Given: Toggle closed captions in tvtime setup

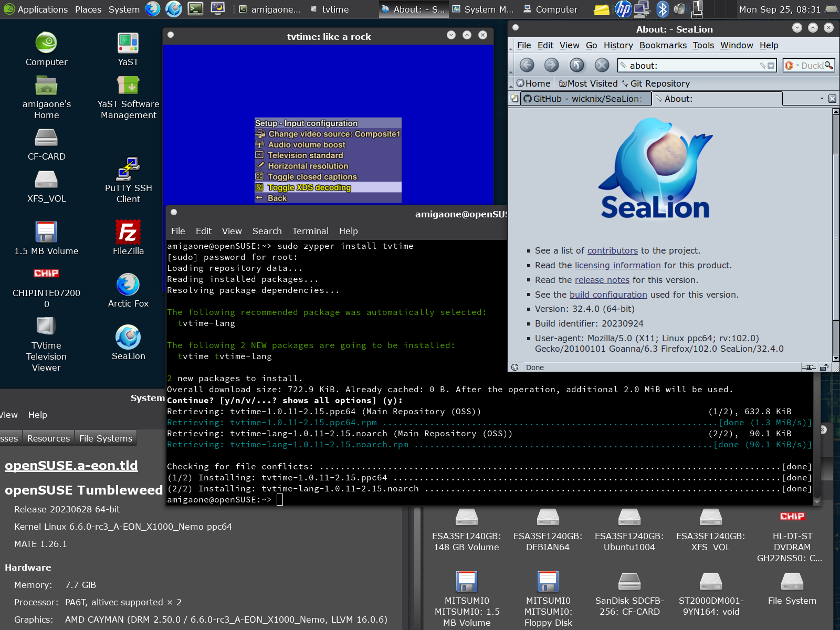Looking at the screenshot, I should click(312, 177).
